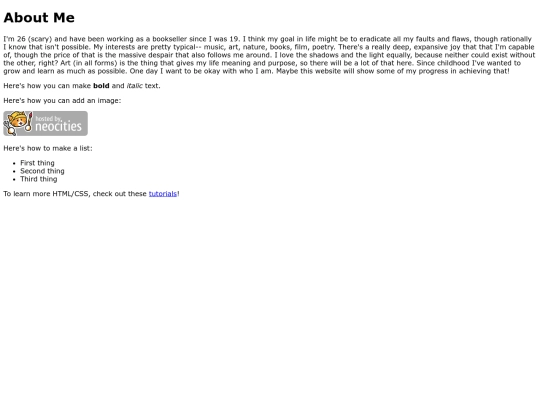
Task: Click the paintbrush in the neocities badge
Action: pos(29,121)
